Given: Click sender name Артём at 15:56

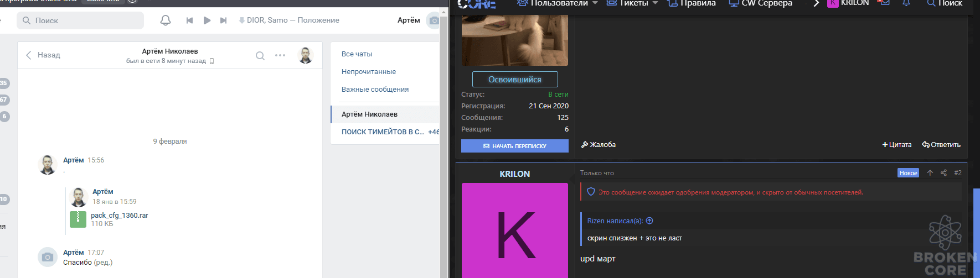Looking at the screenshot, I should pyautogui.click(x=73, y=160).
